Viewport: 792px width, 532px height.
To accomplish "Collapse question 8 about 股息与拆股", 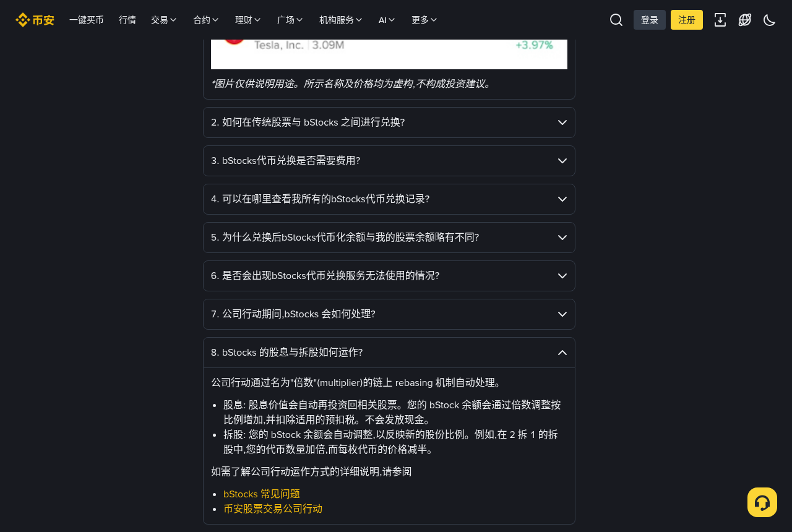I will (389, 353).
